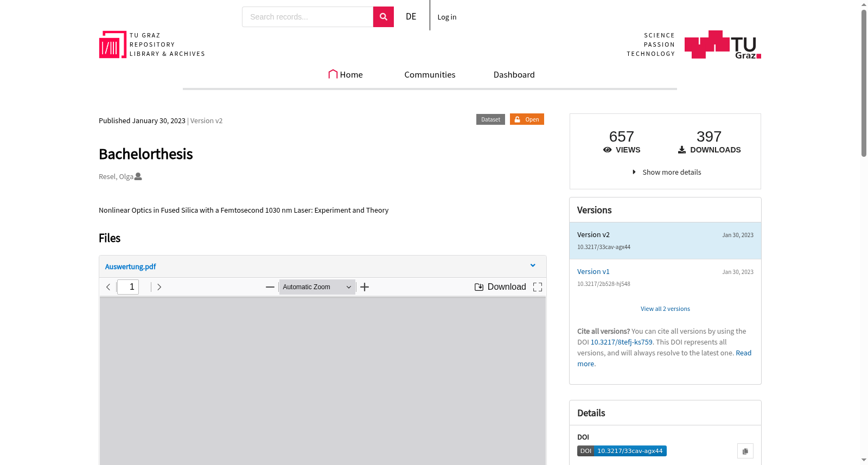Open the TU Graz Repository logo
The width and height of the screenshot is (868, 465).
[152, 44]
